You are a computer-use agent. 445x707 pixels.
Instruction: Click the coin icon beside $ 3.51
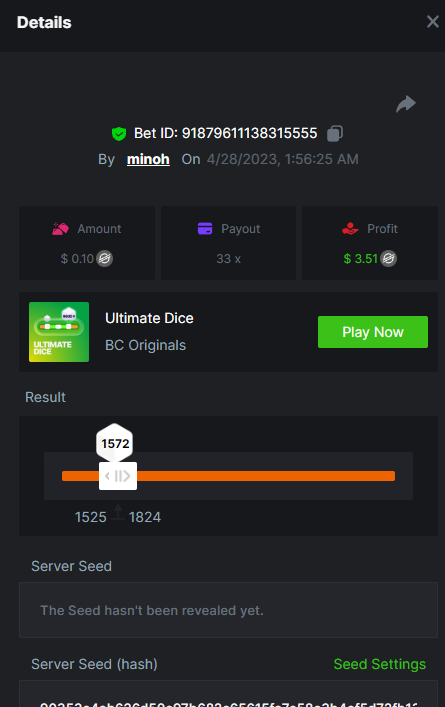pyautogui.click(x=389, y=259)
